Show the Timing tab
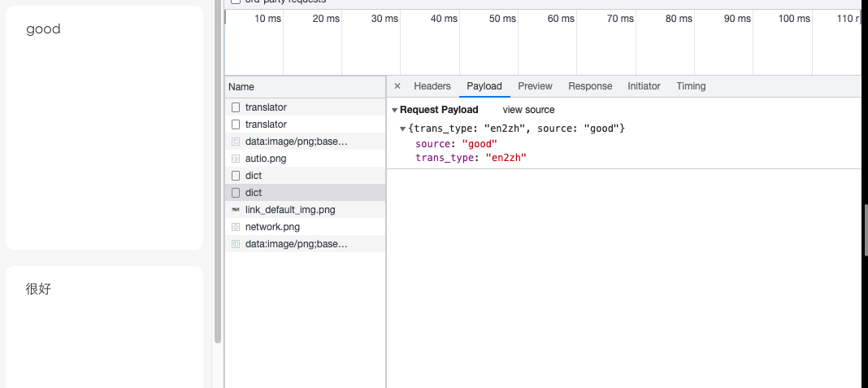868x388 pixels. coord(691,86)
